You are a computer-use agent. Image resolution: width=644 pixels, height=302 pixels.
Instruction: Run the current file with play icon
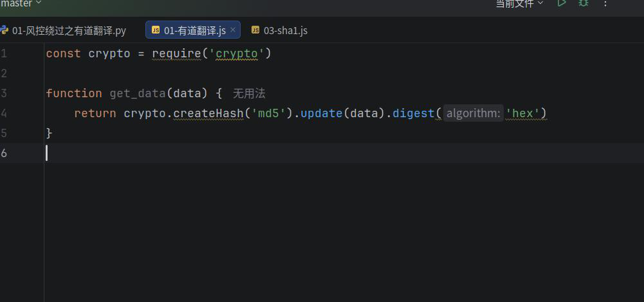point(562,3)
